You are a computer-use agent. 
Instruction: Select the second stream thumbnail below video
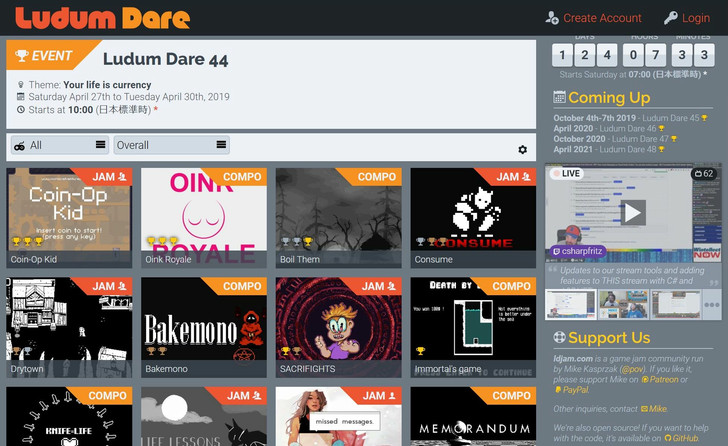tap(624, 304)
